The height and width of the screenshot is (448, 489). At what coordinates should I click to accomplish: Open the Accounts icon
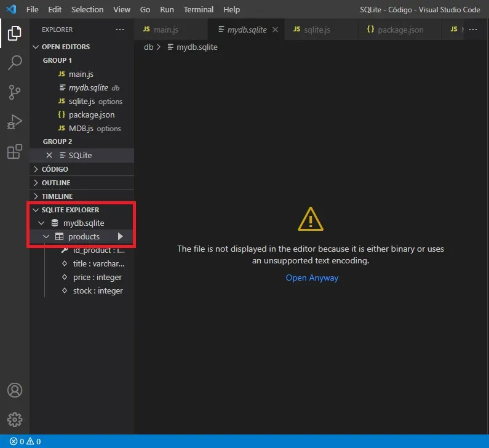(15, 390)
